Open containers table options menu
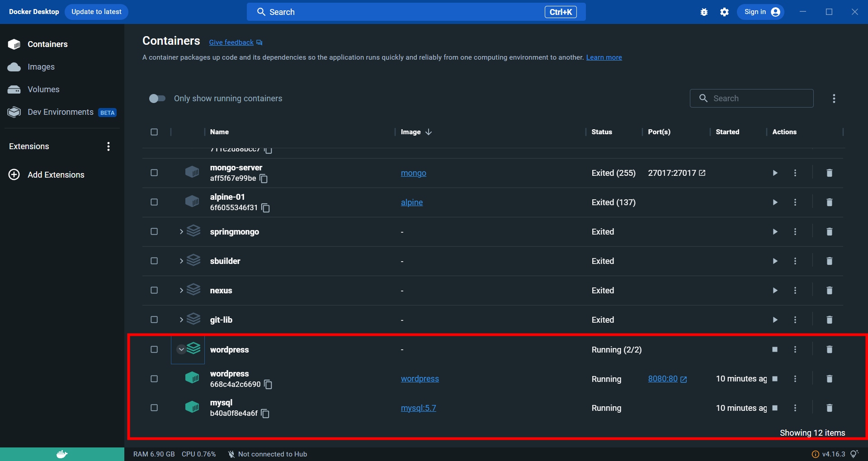Viewport: 868px width, 461px height. 834,99
